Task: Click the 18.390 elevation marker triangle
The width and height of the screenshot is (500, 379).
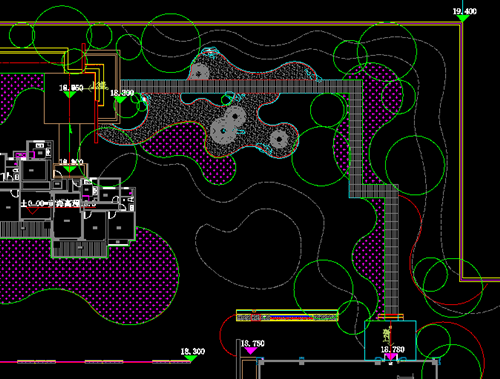Action: click(120, 100)
